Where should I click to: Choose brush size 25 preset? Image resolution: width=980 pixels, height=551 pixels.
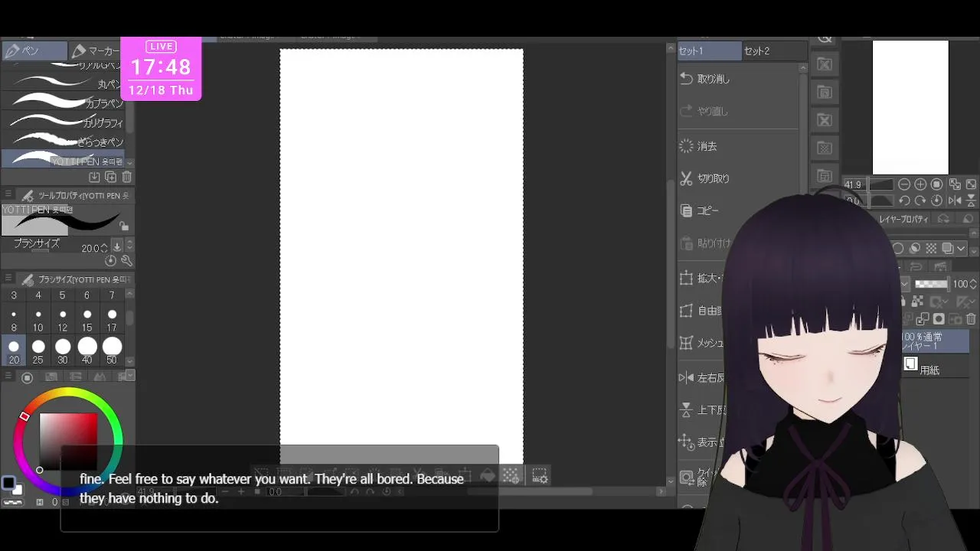click(38, 351)
